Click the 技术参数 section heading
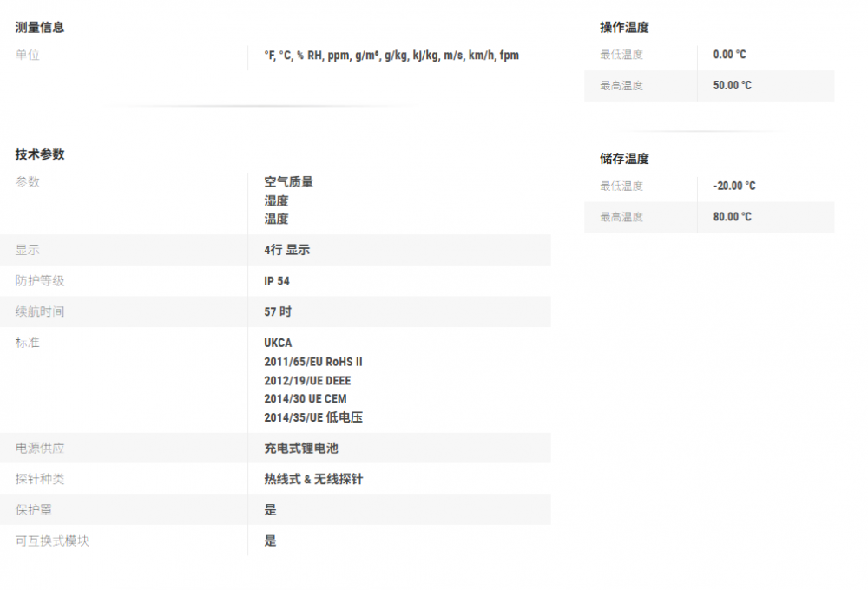 [40, 154]
